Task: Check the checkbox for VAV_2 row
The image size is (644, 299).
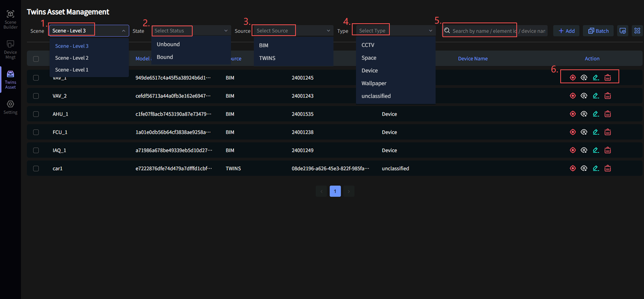Action: (36, 96)
